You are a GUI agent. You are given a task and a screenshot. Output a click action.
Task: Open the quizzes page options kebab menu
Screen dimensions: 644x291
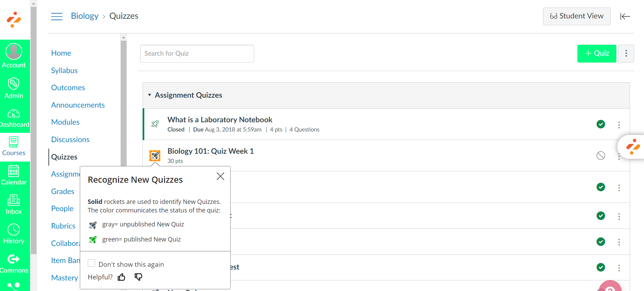[626, 53]
